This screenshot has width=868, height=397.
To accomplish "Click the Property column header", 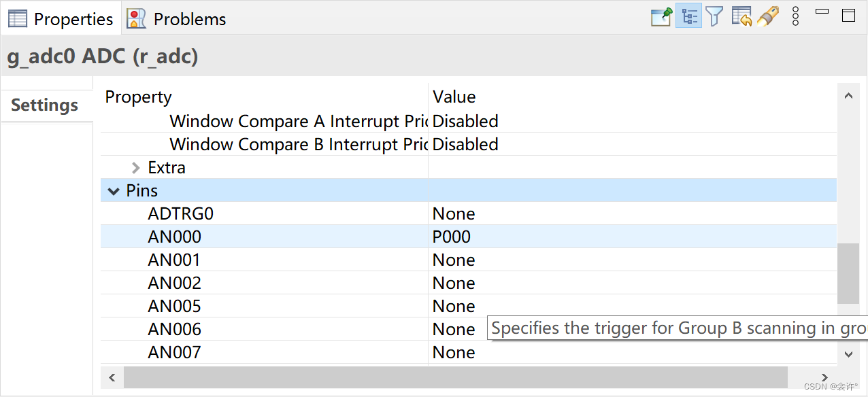I will pos(139,97).
